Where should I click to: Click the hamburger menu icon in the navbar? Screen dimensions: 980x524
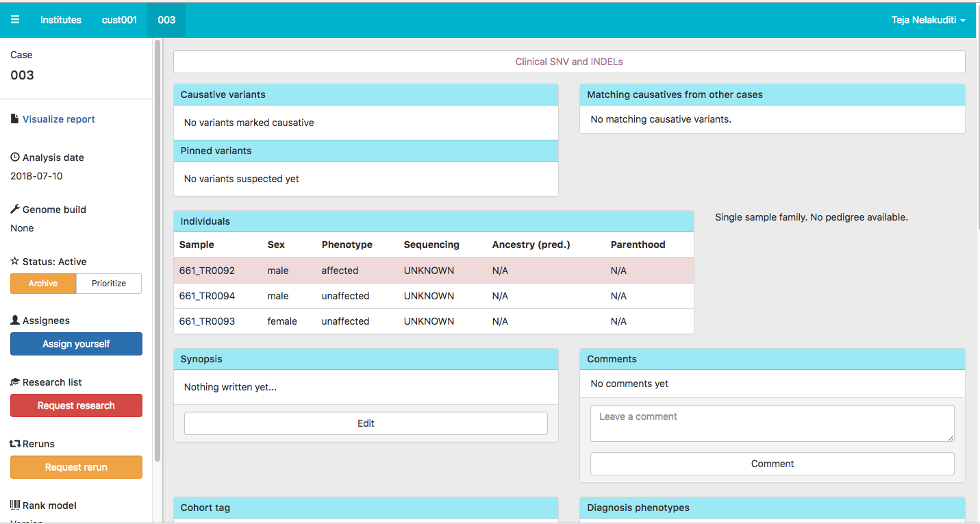(15, 19)
